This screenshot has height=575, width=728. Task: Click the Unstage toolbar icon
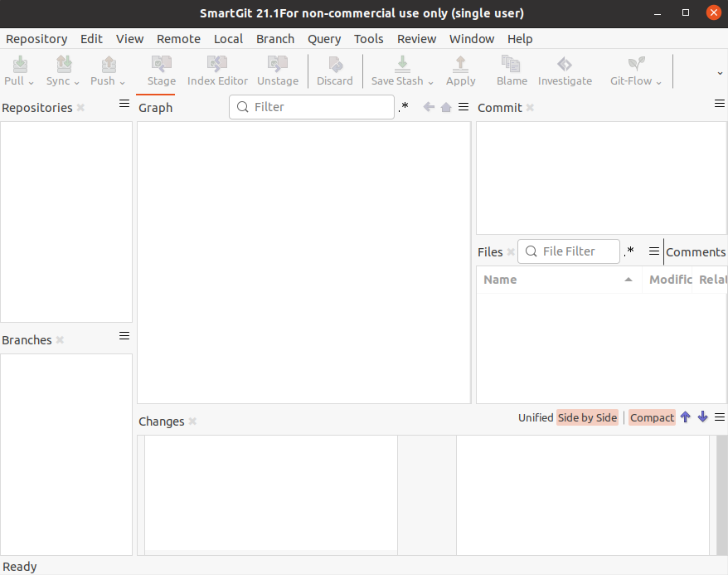(x=278, y=65)
